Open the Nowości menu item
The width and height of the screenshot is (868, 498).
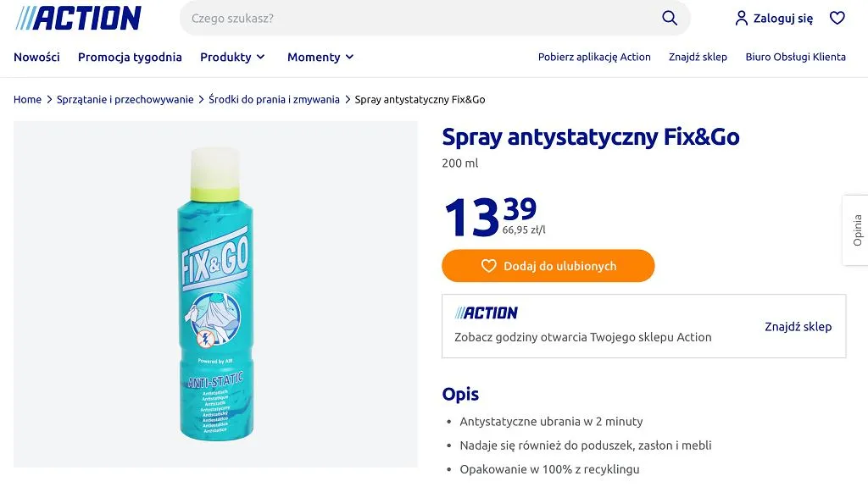tap(36, 57)
